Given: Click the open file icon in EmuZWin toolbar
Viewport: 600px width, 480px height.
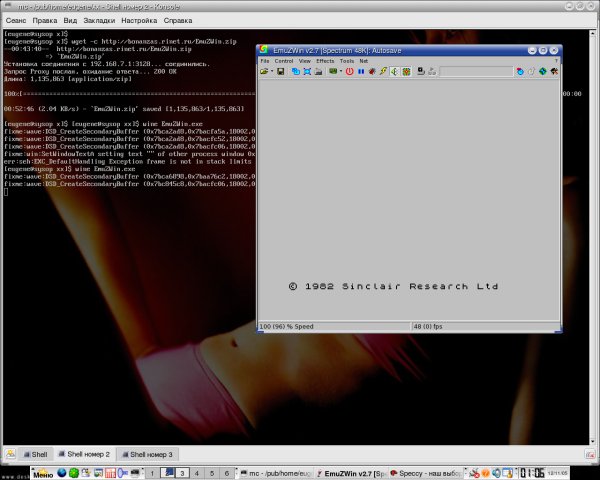Looking at the screenshot, I should click(x=264, y=71).
